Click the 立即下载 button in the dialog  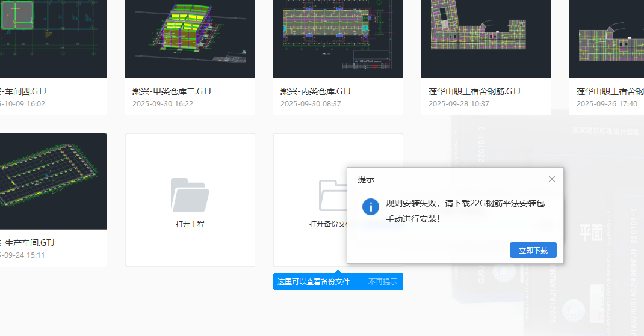533,250
